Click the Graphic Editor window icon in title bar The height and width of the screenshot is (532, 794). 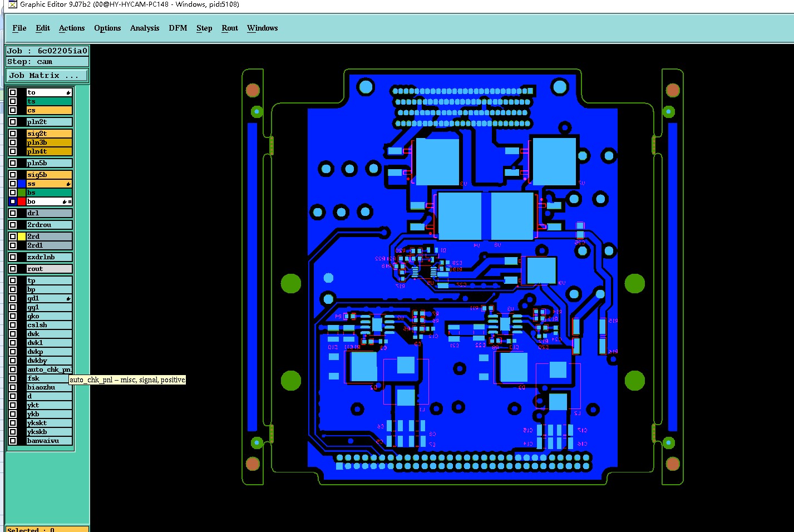(x=13, y=4)
